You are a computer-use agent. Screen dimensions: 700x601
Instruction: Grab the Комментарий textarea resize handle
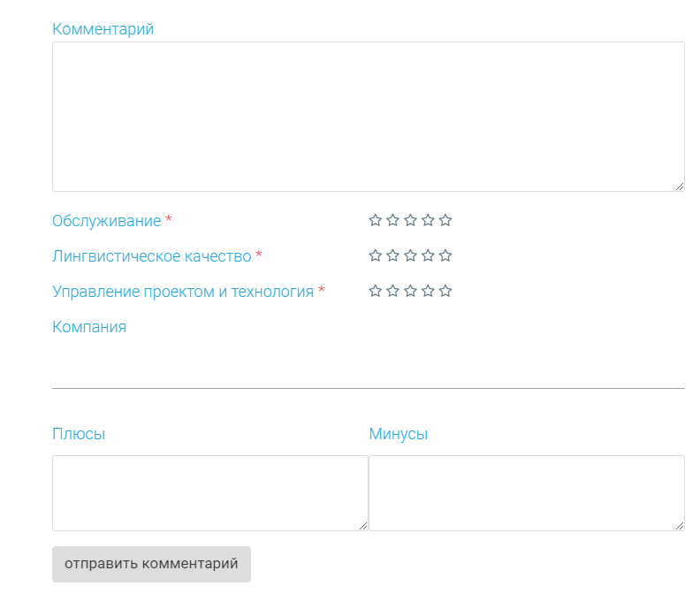pyautogui.click(x=680, y=186)
